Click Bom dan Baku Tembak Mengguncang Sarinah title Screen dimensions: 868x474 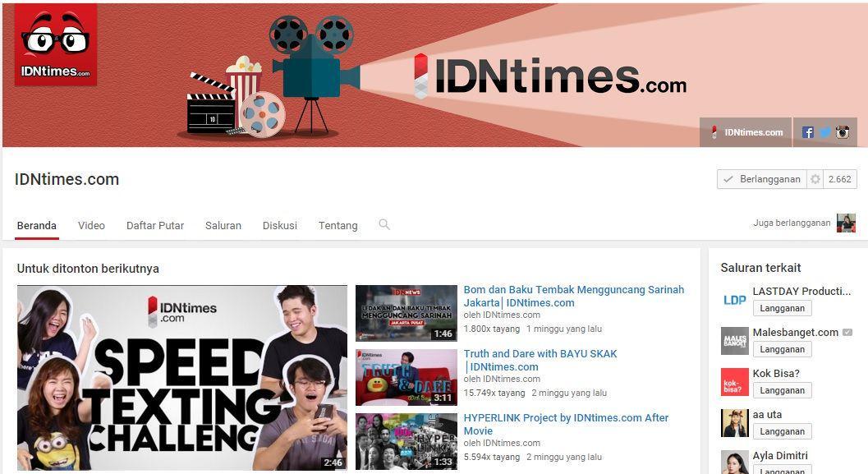pyautogui.click(x=573, y=297)
